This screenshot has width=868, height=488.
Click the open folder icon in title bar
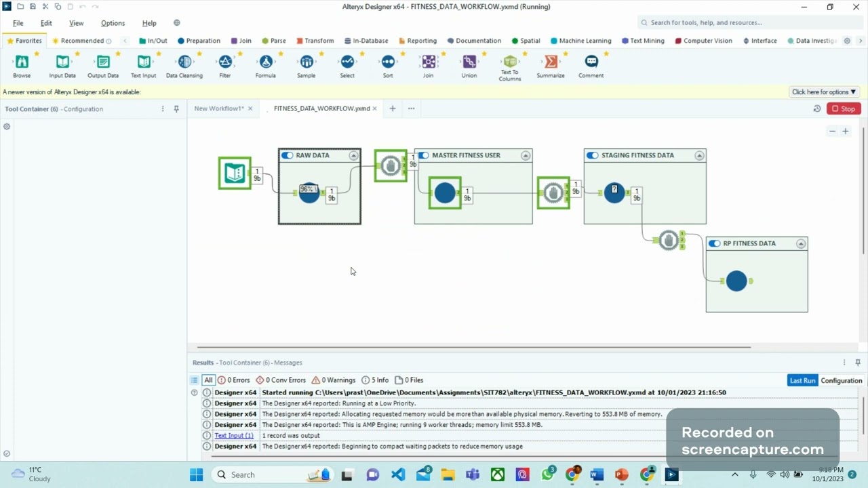pos(20,7)
